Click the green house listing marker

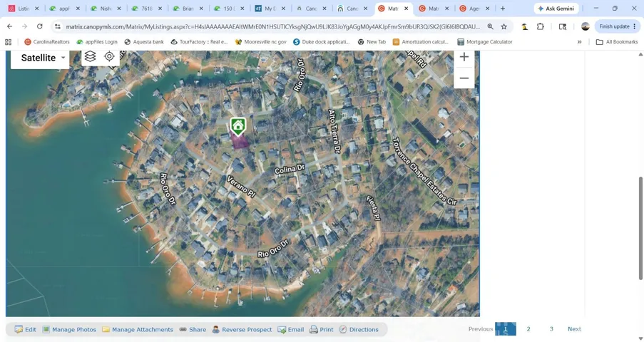coord(237,126)
